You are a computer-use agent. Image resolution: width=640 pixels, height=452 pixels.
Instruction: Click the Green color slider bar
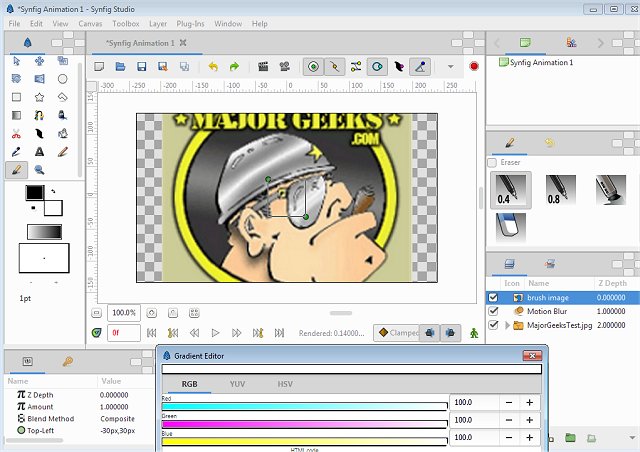coord(304,422)
